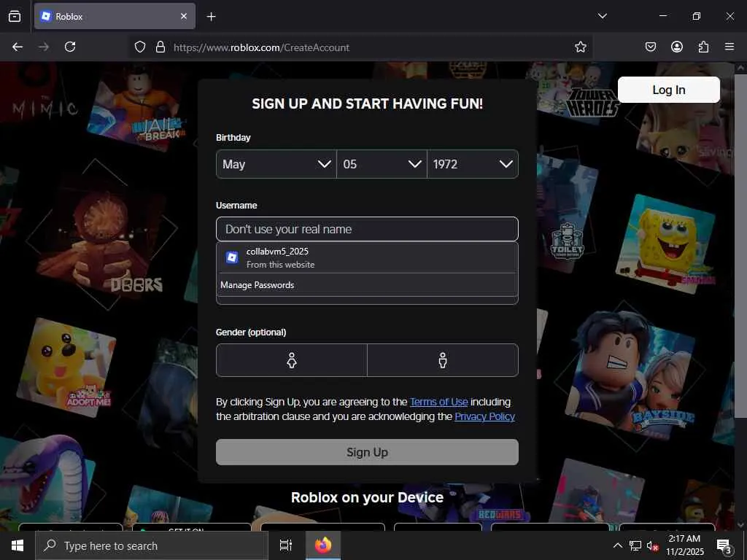Open Task View from the taskbar
Viewport: 747px width, 560px height.
pos(286,545)
